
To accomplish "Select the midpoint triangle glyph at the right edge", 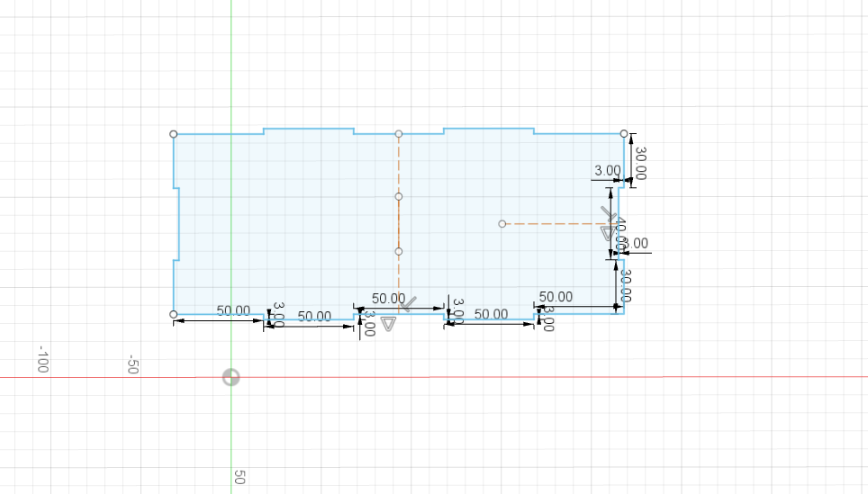I will (x=607, y=233).
